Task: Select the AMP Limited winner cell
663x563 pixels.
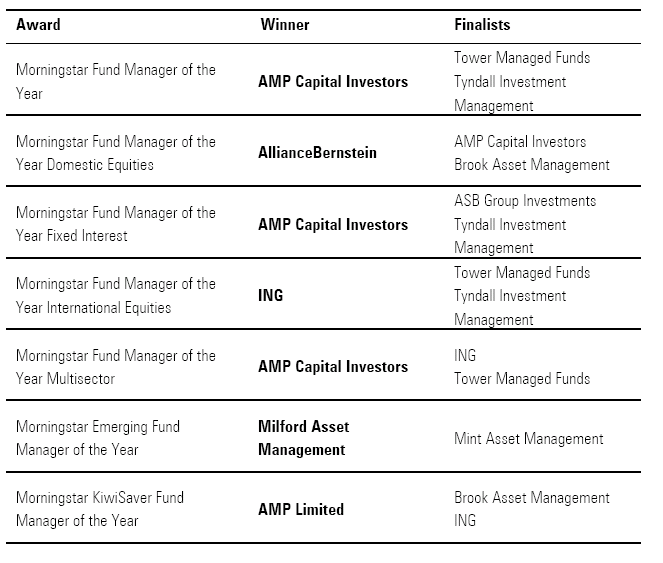Action: (x=301, y=509)
